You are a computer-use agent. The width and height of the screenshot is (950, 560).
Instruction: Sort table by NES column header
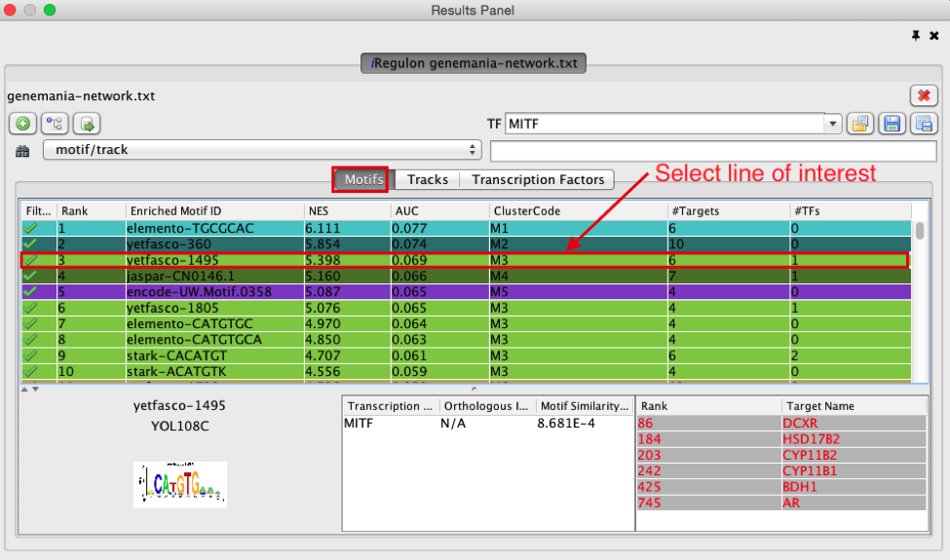[x=346, y=210]
